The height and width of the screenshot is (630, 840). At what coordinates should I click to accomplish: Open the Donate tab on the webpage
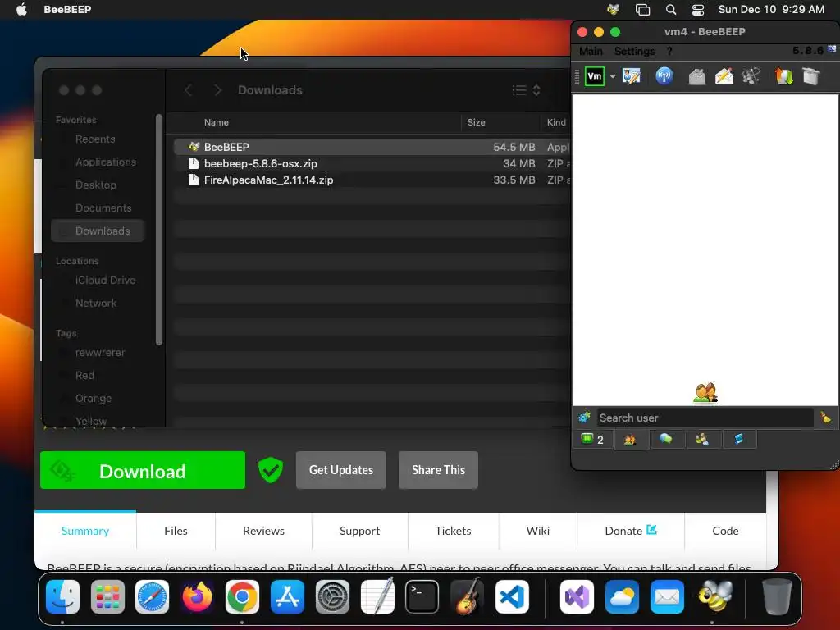coord(631,531)
